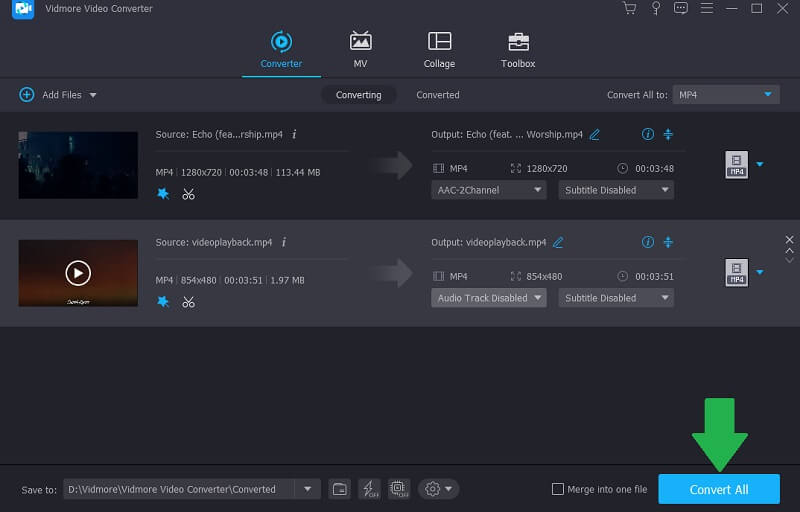Switch to the Toolbox tab
This screenshot has width=800, height=512.
coord(517,49)
